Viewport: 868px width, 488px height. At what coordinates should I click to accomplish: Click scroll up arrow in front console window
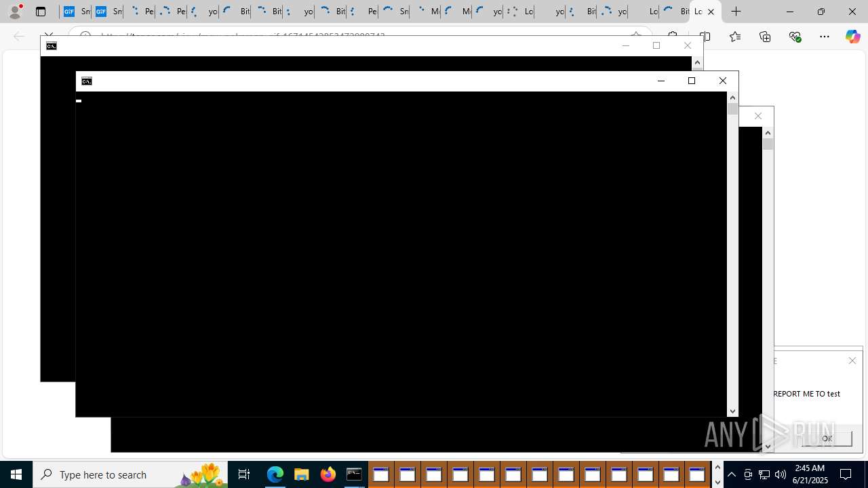(732, 98)
